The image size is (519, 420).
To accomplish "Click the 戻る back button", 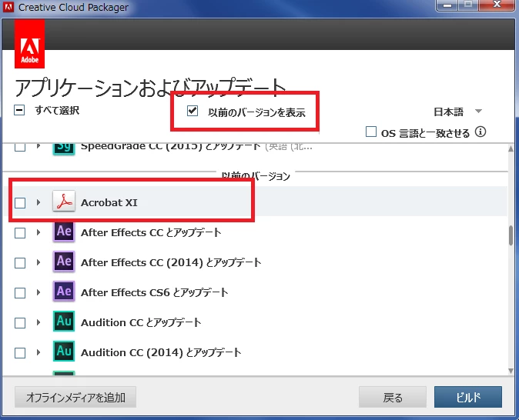I will (393, 397).
